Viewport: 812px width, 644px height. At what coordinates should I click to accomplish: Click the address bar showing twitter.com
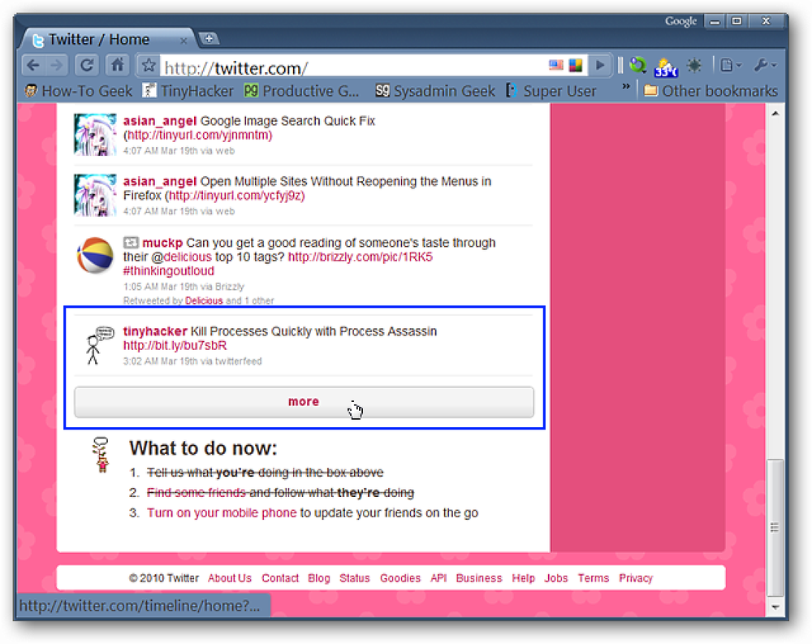pos(352,67)
